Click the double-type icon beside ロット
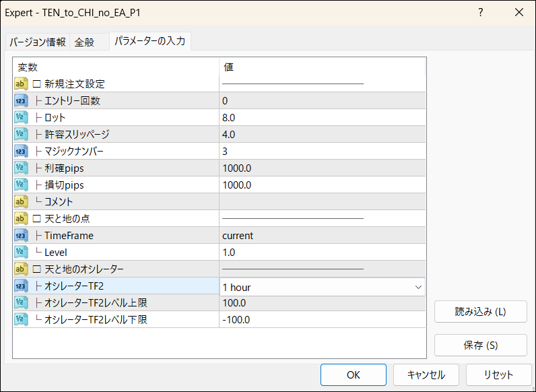This screenshot has height=392, width=536. pos(20,118)
